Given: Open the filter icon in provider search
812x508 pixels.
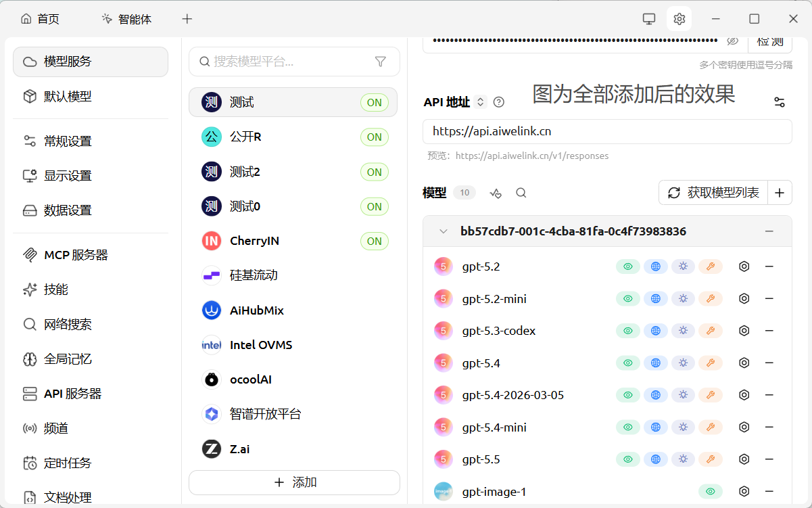Looking at the screenshot, I should click(x=381, y=62).
